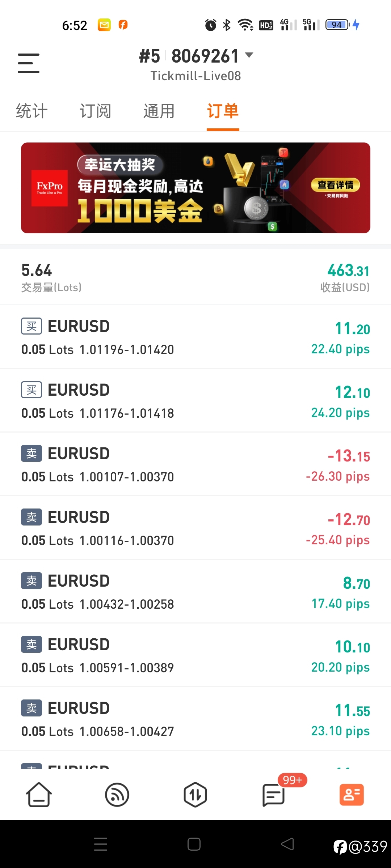
Task: Open Android recent apps menu icon
Action: (101, 844)
